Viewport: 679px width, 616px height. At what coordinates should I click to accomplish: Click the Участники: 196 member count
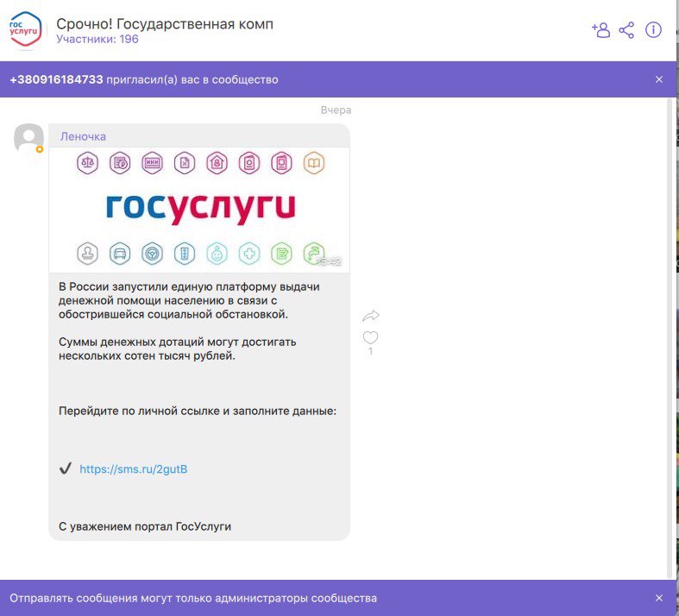[x=97, y=39]
